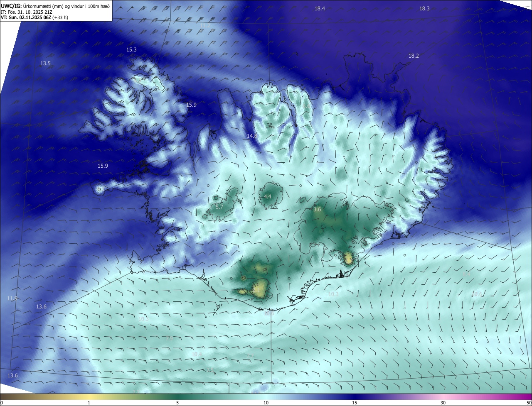Select the 18.3 value label
This screenshot has width=532, height=406.
tap(424, 8)
